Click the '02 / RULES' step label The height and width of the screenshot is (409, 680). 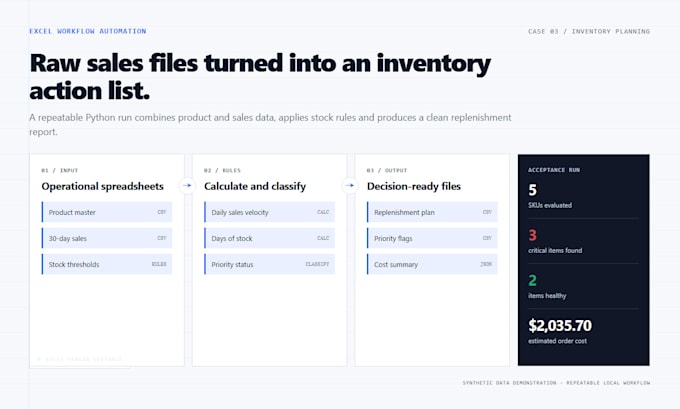tap(222, 170)
